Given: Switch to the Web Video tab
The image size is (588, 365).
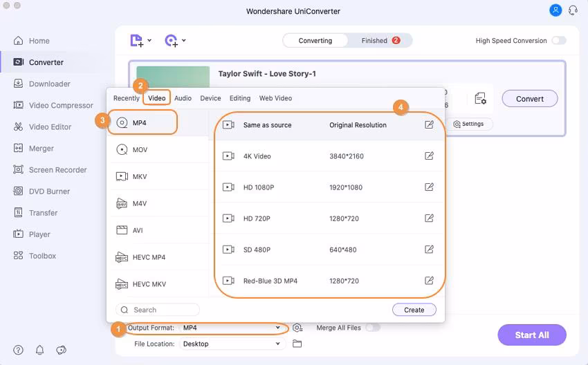Looking at the screenshot, I should tap(275, 98).
